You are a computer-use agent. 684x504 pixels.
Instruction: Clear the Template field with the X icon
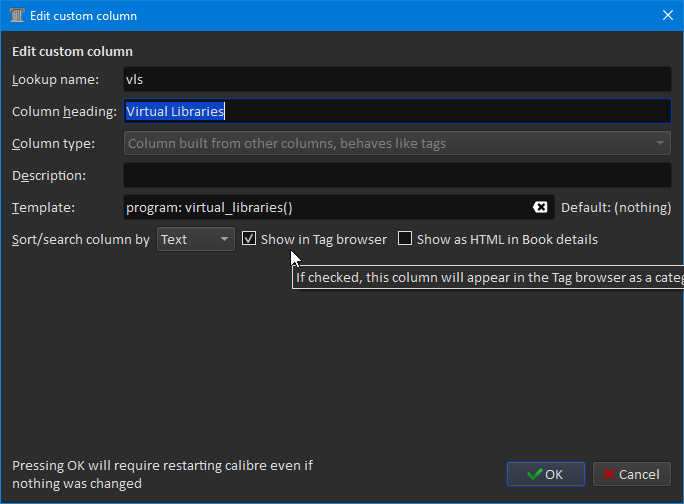point(540,207)
